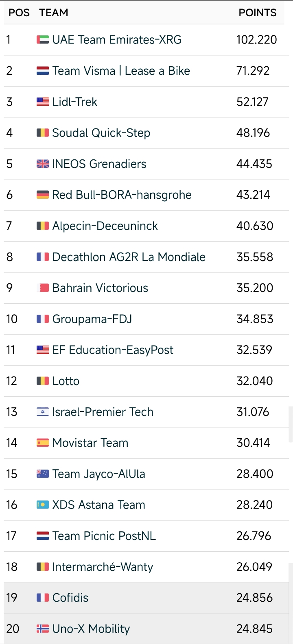Open the Team Picnic PostNL link

point(104,536)
